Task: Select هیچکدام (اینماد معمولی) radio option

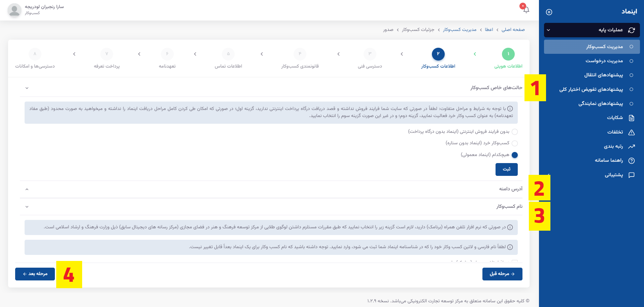Action: pyautogui.click(x=515, y=155)
